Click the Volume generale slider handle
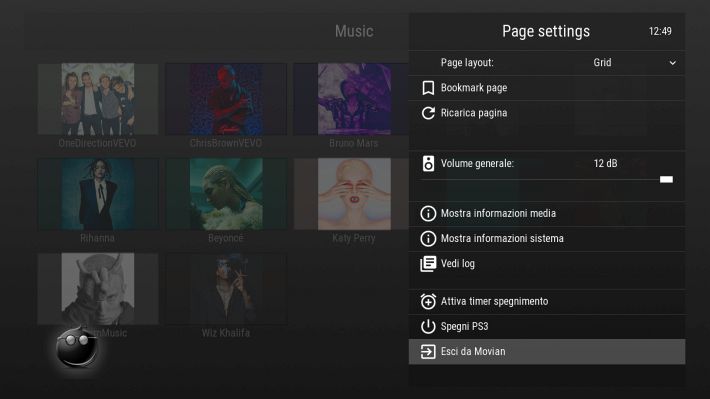 pos(666,179)
